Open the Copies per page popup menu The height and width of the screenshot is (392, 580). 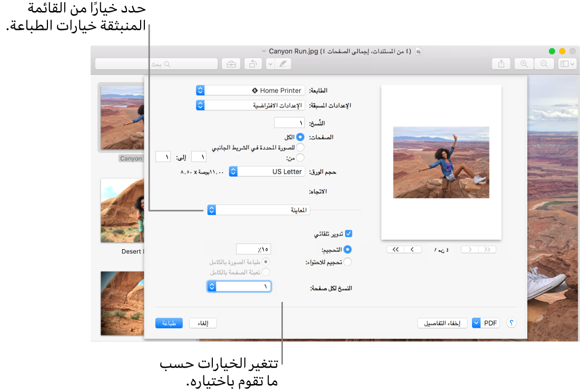coord(239,286)
